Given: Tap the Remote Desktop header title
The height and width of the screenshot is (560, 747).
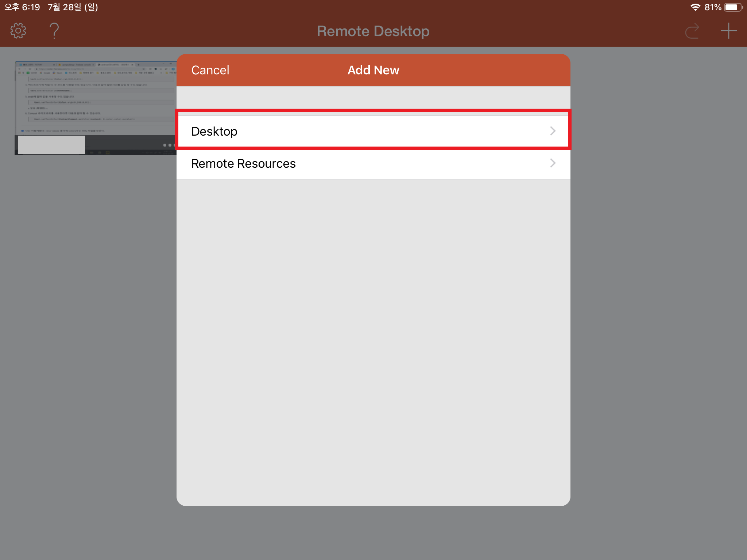Looking at the screenshot, I should tap(373, 31).
